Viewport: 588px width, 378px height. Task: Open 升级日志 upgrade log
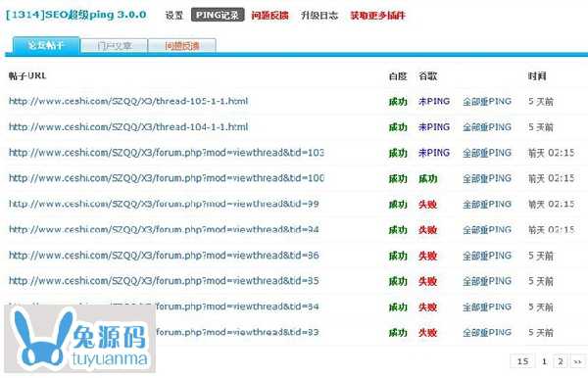click(x=319, y=16)
